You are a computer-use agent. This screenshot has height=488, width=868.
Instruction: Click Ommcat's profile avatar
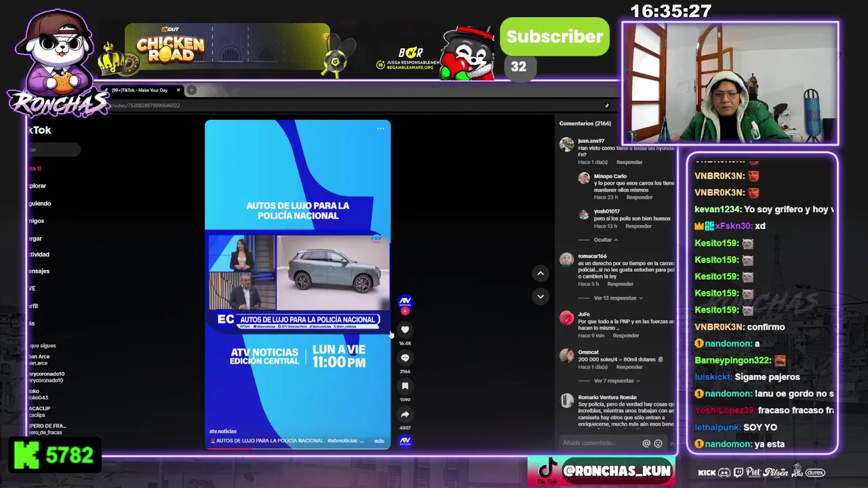click(566, 355)
